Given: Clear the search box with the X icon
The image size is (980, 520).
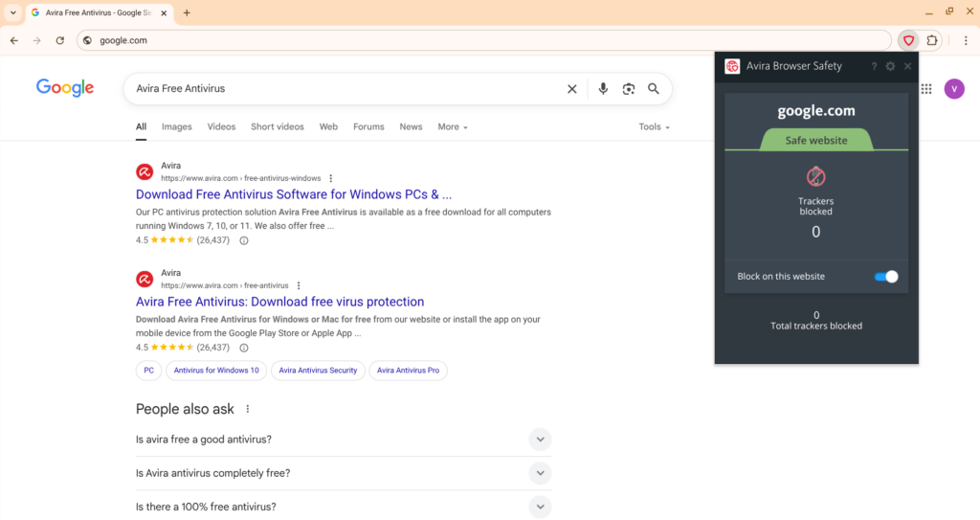Looking at the screenshot, I should tap(572, 89).
